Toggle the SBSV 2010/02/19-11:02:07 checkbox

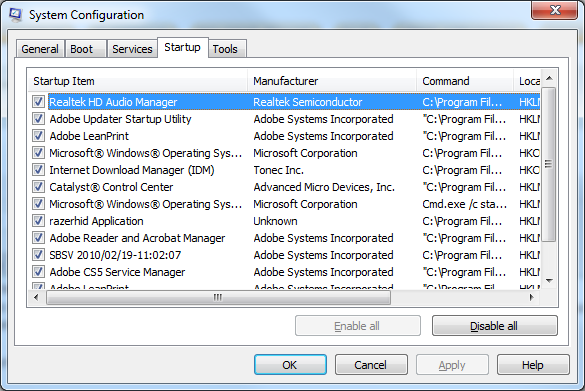pos(38,254)
